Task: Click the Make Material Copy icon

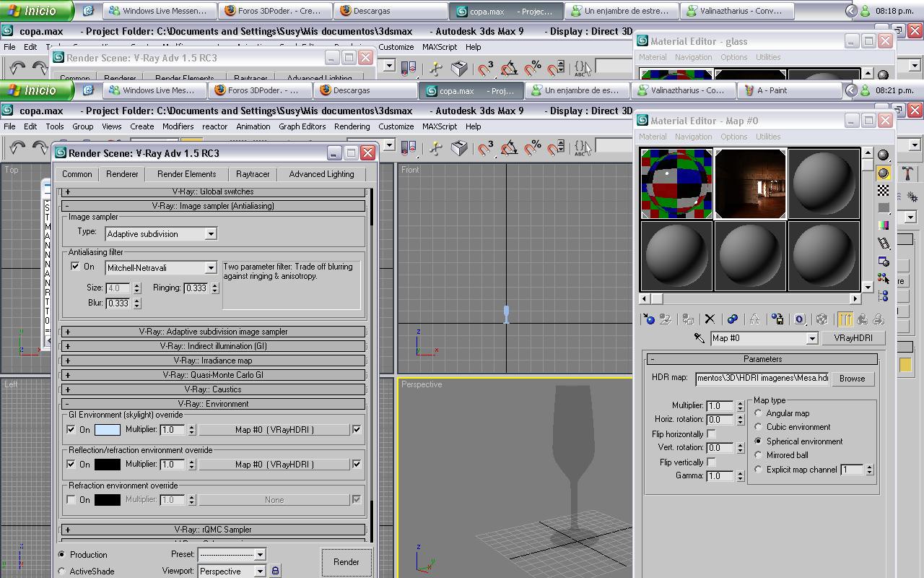Action: point(733,319)
